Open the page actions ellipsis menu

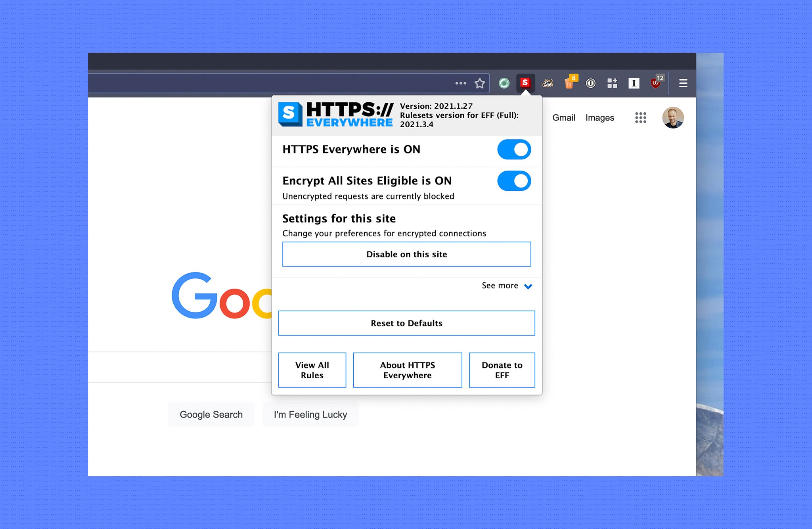pos(460,83)
